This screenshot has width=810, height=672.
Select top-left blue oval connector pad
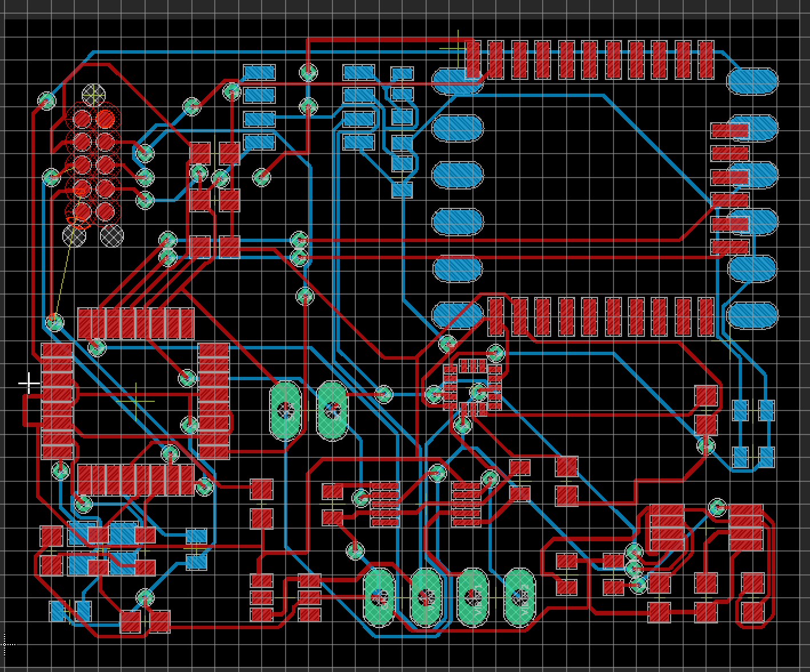458,82
